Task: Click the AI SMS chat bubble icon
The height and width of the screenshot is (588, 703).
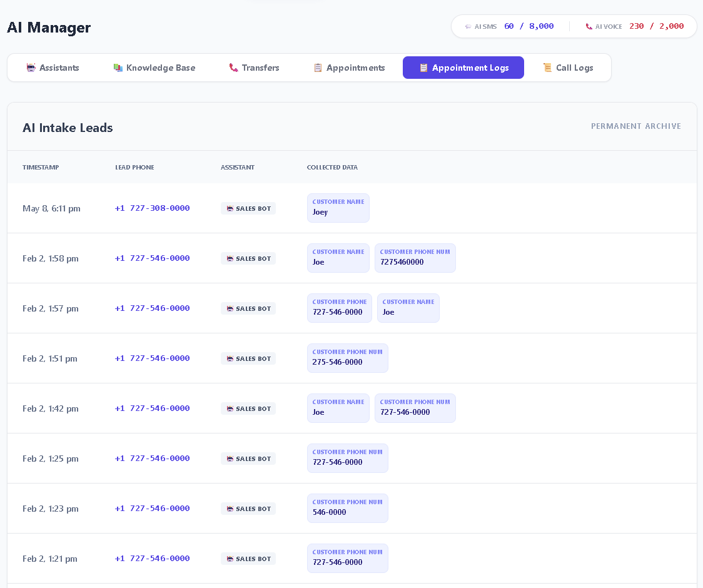Action: click(468, 26)
